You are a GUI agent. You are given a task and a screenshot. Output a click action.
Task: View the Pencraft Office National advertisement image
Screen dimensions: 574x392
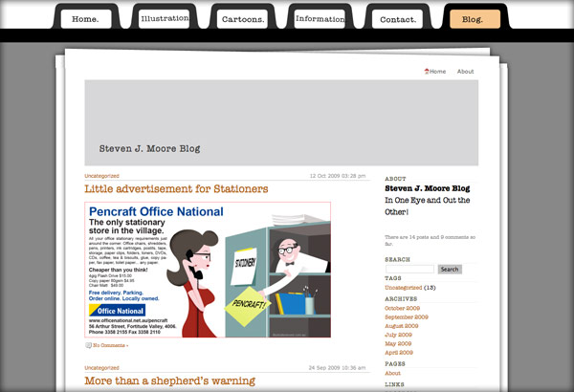(x=208, y=270)
